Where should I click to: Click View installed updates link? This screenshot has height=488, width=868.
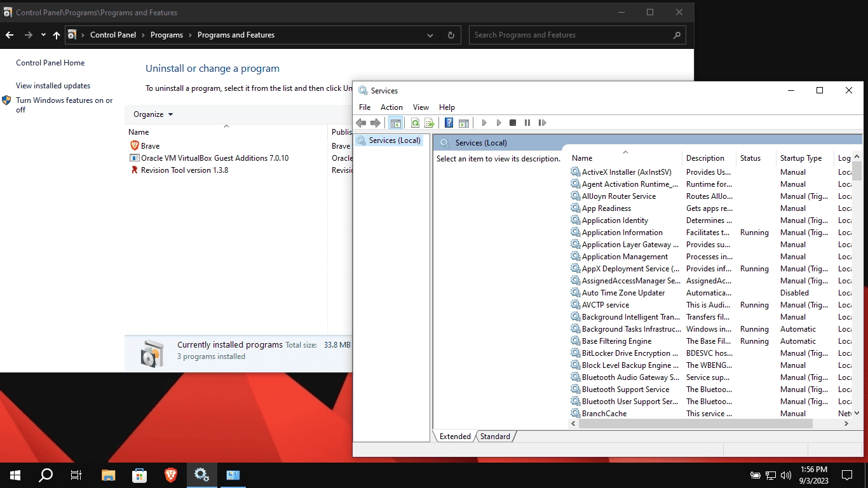(x=53, y=86)
